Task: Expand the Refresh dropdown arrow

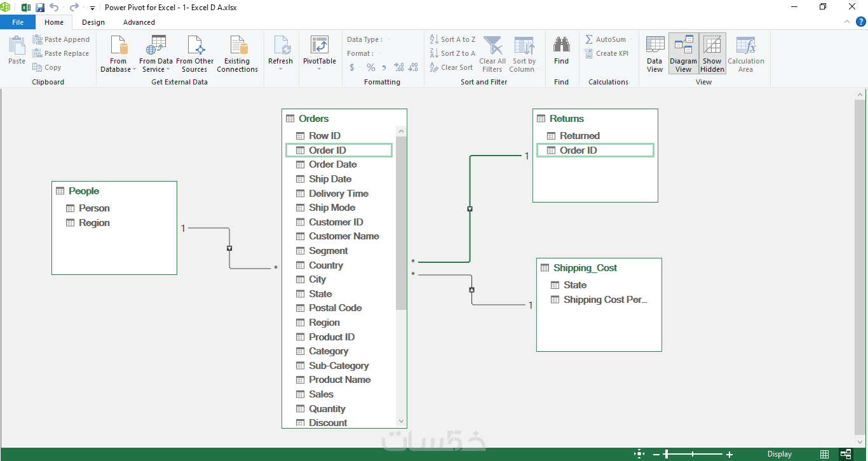Action: [280, 69]
